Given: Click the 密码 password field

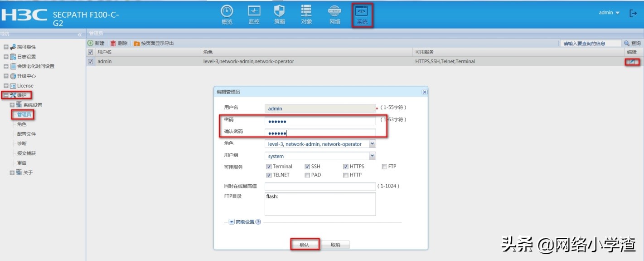Looking at the screenshot, I should pos(320,121).
